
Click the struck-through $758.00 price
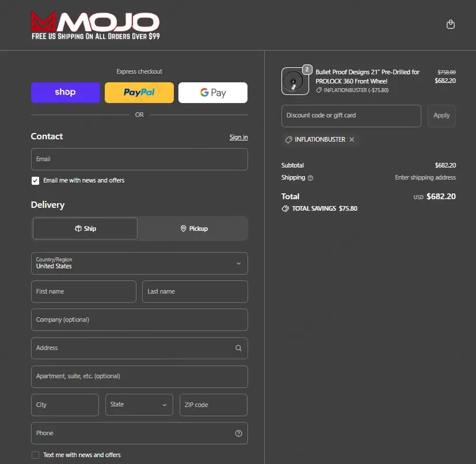447,73
